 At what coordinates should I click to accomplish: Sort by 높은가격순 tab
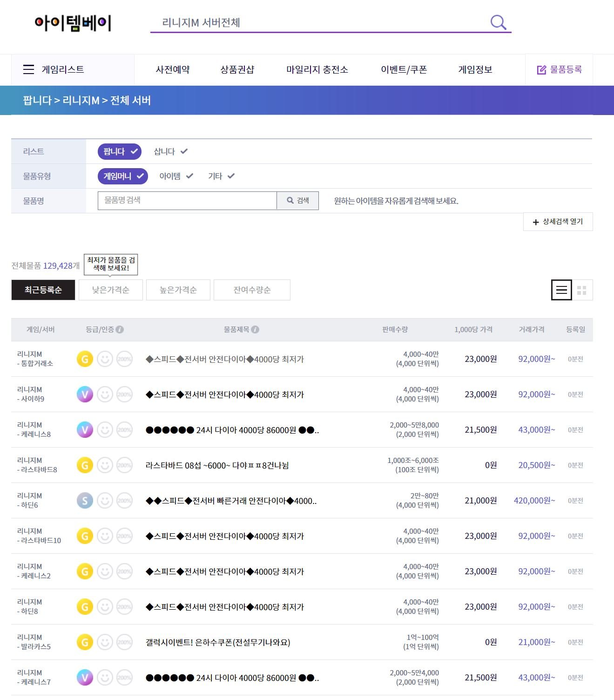tap(178, 290)
